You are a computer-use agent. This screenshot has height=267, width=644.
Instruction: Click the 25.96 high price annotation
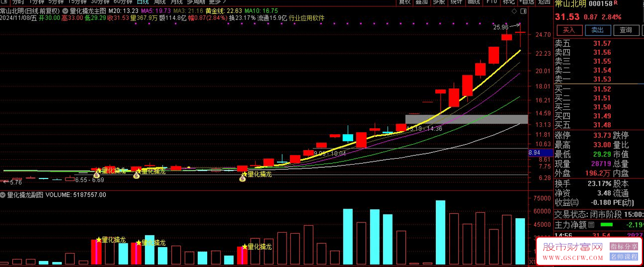tap(501, 27)
